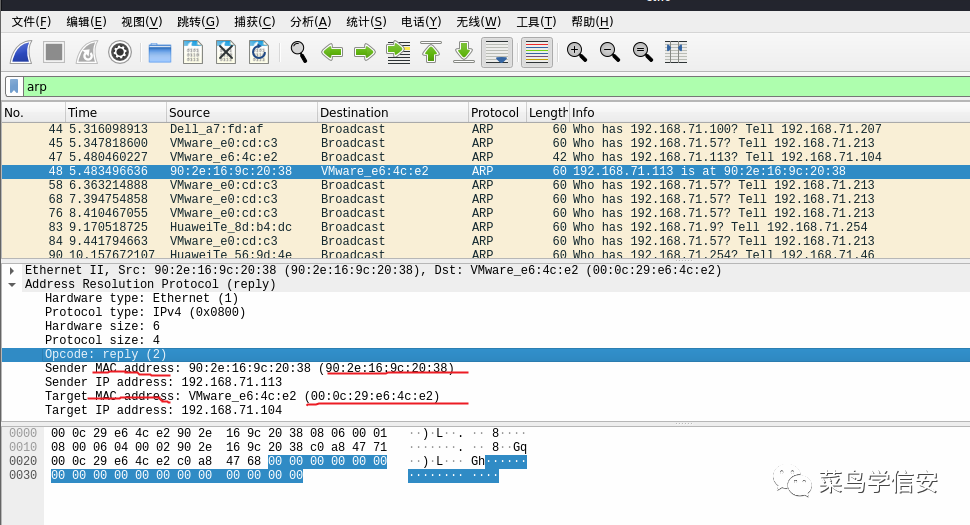Toggle packet list colorization
The image size is (970, 525).
point(536,52)
